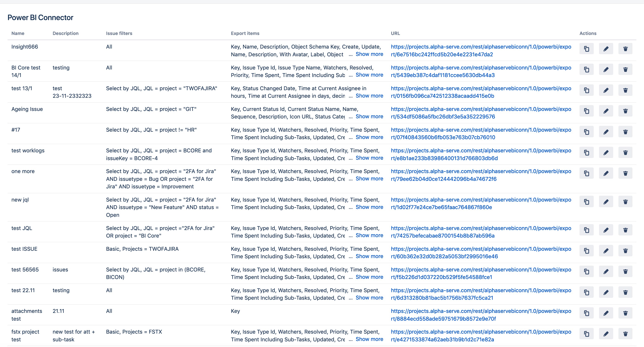Click the Name column header
Viewport: 644px width, 347px height.
18,33
